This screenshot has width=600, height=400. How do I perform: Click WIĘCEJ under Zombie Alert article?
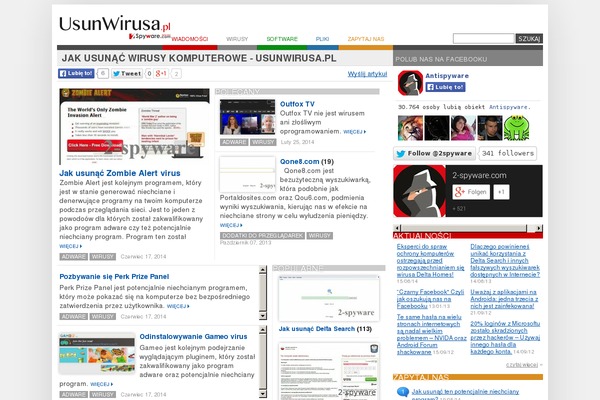tap(70, 246)
